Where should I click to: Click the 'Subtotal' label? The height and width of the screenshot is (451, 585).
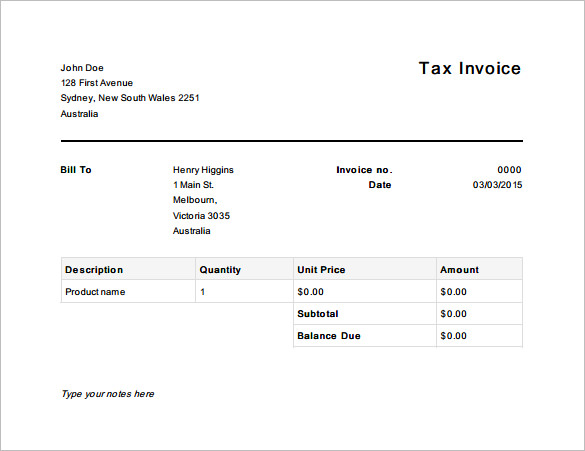click(x=318, y=314)
